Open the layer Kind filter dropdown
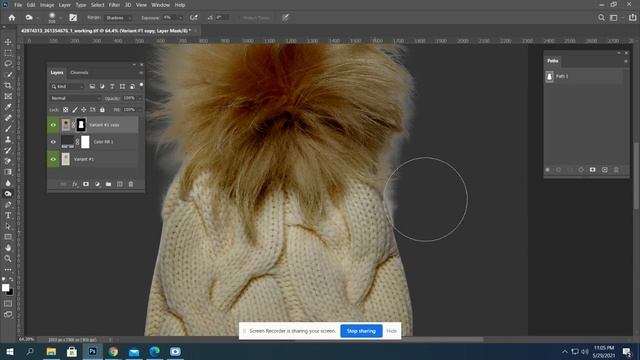 67,87
